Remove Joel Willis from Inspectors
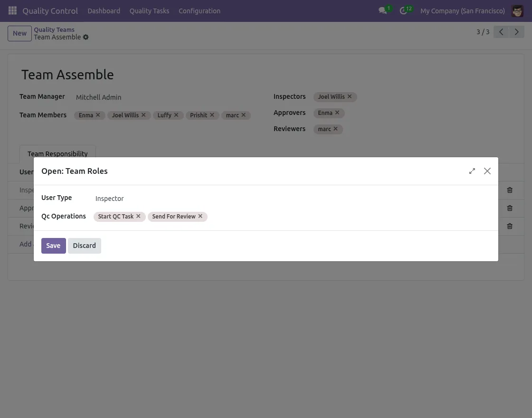Image resolution: width=532 pixels, height=418 pixels. point(350,96)
